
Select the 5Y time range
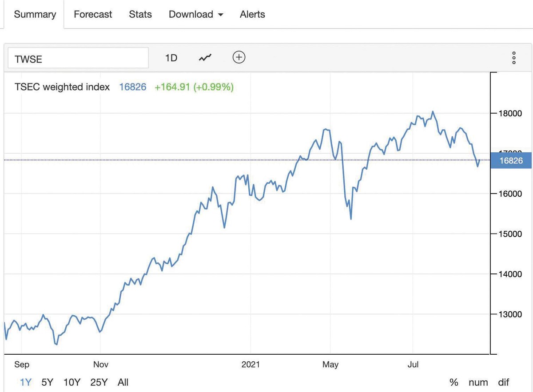click(48, 382)
